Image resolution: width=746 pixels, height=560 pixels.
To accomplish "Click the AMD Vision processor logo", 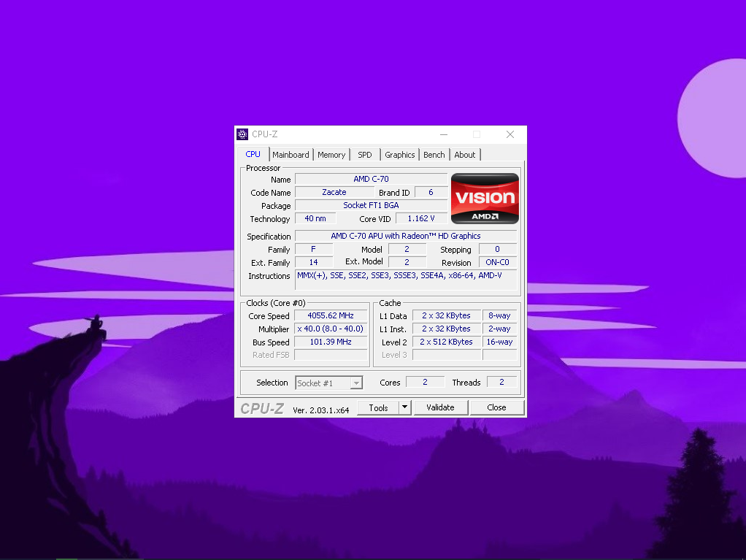I will tap(485, 199).
